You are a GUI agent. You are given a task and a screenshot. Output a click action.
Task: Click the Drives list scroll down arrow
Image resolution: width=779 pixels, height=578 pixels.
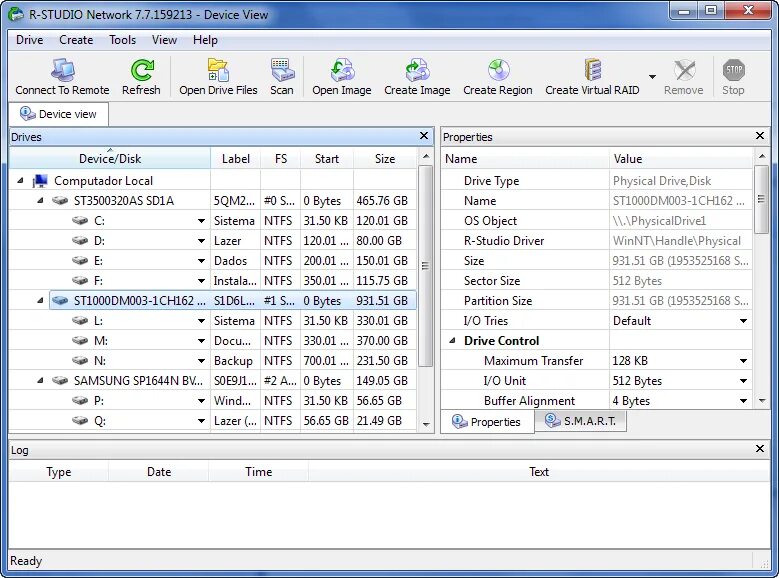pos(426,424)
